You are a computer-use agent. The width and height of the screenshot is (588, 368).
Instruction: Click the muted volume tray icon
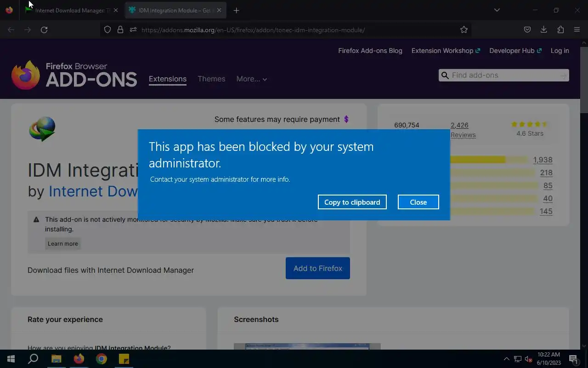pos(529,359)
